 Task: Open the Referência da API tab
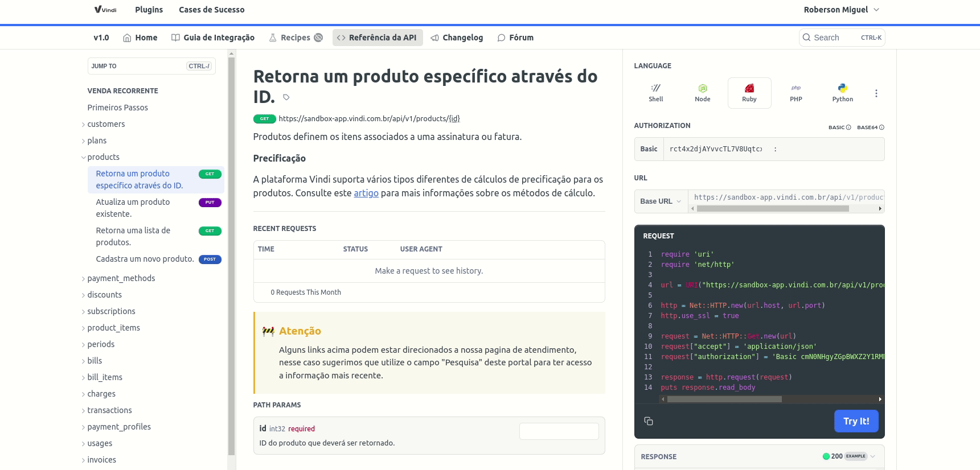coord(378,38)
